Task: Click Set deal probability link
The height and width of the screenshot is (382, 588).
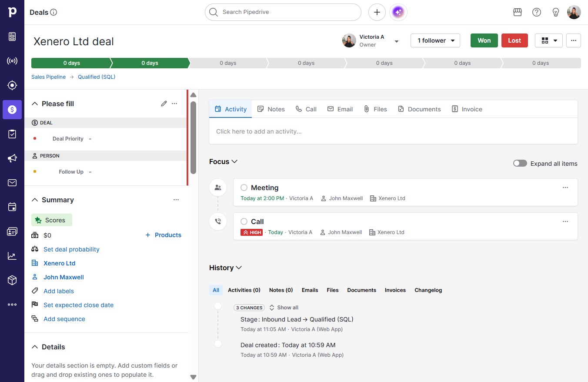Action: click(71, 249)
